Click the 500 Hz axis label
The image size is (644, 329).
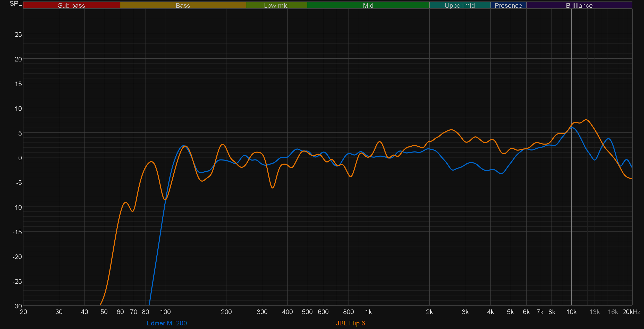click(307, 312)
